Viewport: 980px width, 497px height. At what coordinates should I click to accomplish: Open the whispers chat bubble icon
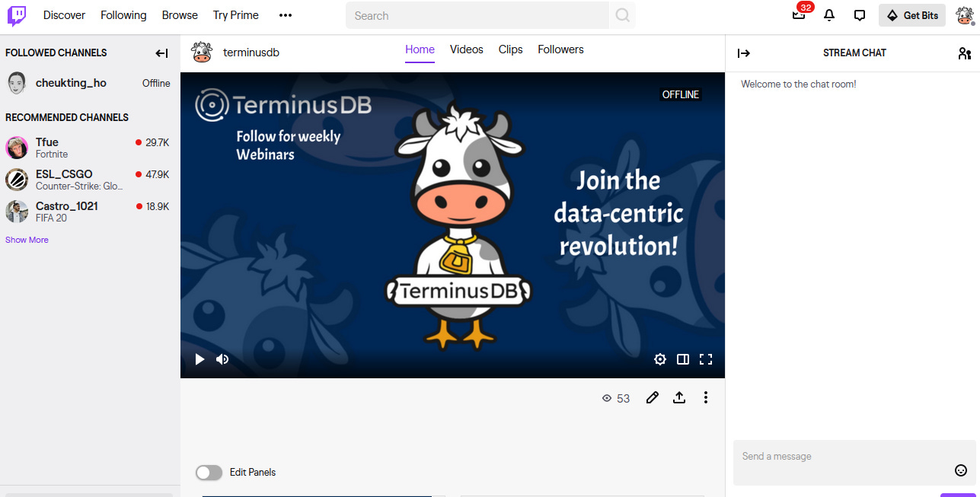860,15
